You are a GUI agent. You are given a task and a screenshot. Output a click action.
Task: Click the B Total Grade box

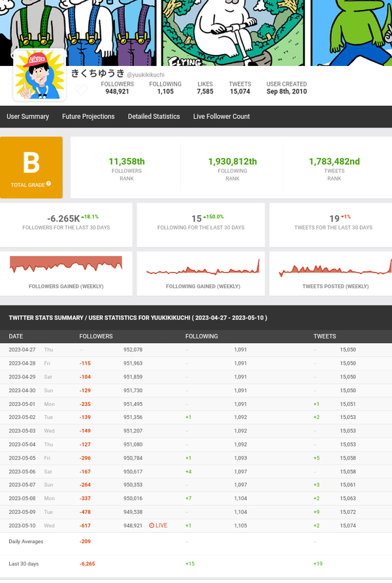[31, 167]
